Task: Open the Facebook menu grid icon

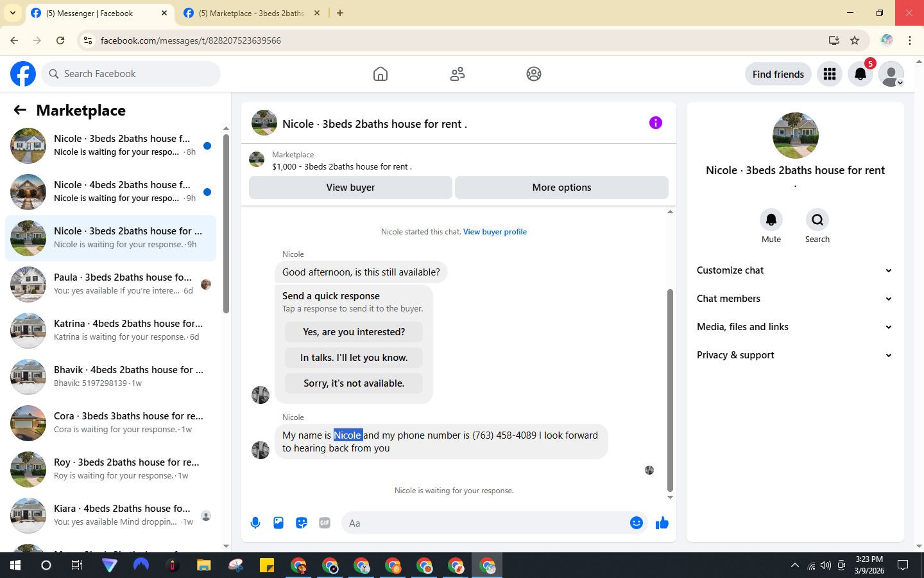Action: coord(830,74)
